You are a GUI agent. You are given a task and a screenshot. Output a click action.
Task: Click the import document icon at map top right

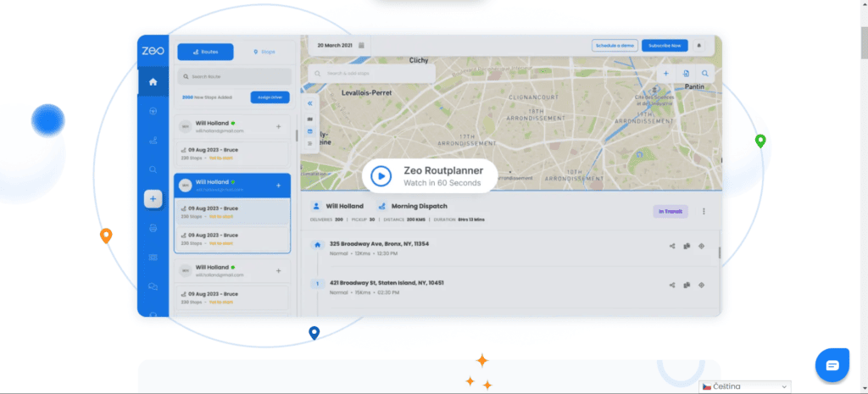(x=685, y=74)
